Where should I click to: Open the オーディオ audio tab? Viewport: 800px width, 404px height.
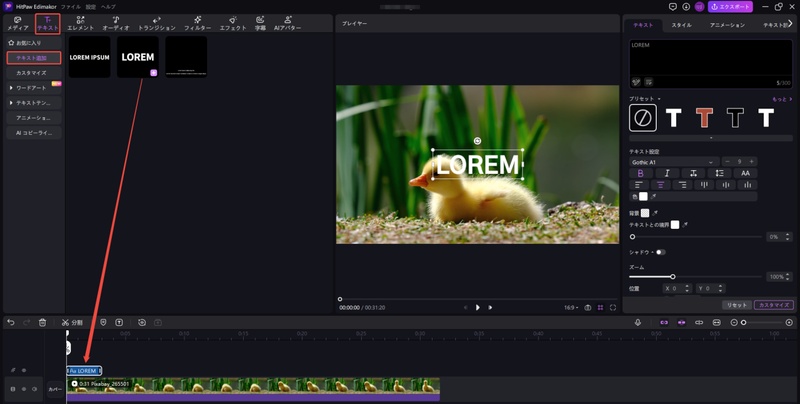point(116,23)
